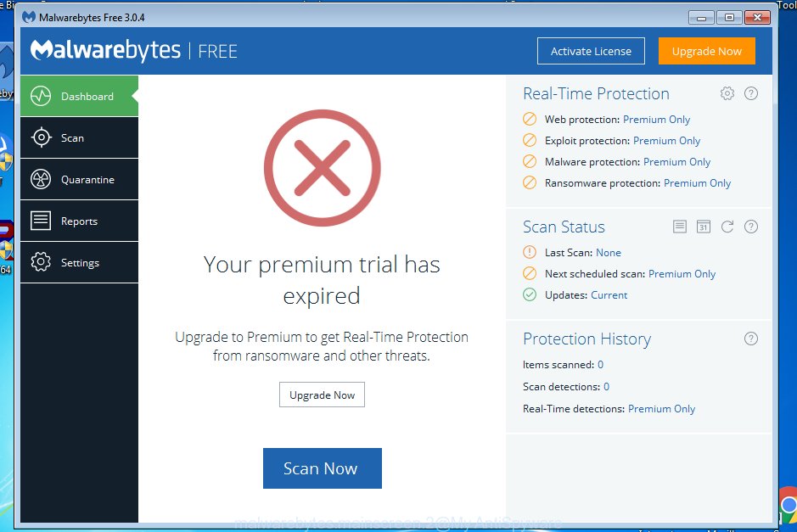The width and height of the screenshot is (797, 532).
Task: Toggle the Web protection status indicator
Action: pos(529,120)
